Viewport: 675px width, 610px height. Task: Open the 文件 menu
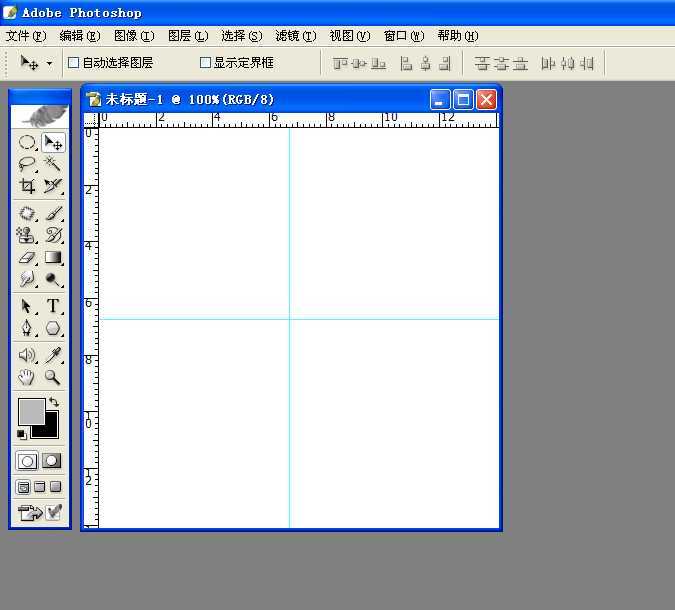coord(25,36)
